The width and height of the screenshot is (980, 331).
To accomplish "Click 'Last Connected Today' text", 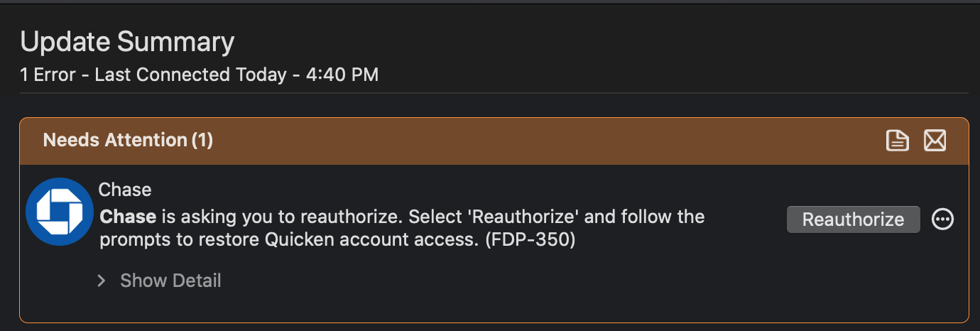I will (190, 75).
